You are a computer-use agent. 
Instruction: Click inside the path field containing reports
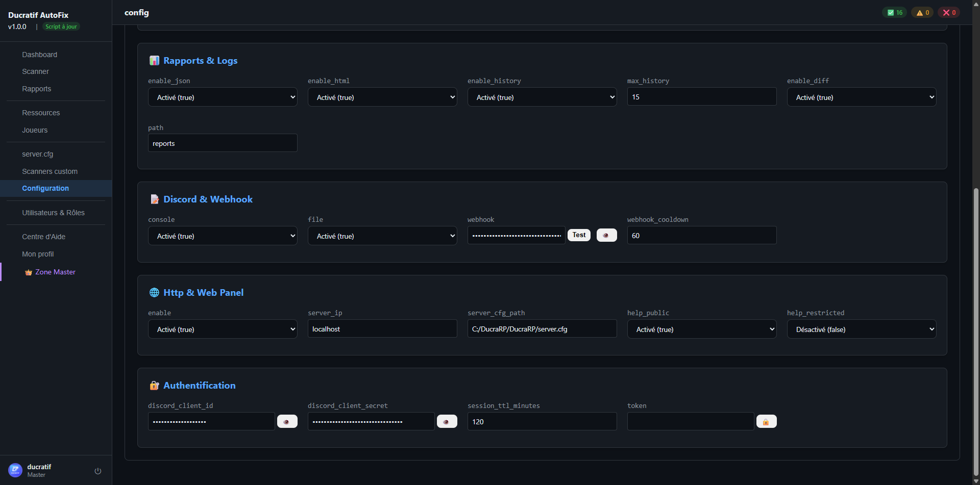pyautogui.click(x=222, y=143)
